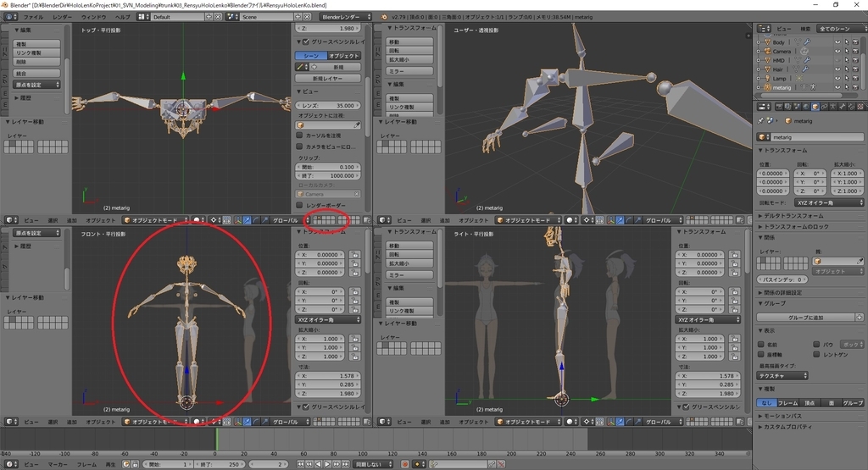868x470 pixels.
Task: Expand トランスフォームのロック panel
Action: coord(793,227)
